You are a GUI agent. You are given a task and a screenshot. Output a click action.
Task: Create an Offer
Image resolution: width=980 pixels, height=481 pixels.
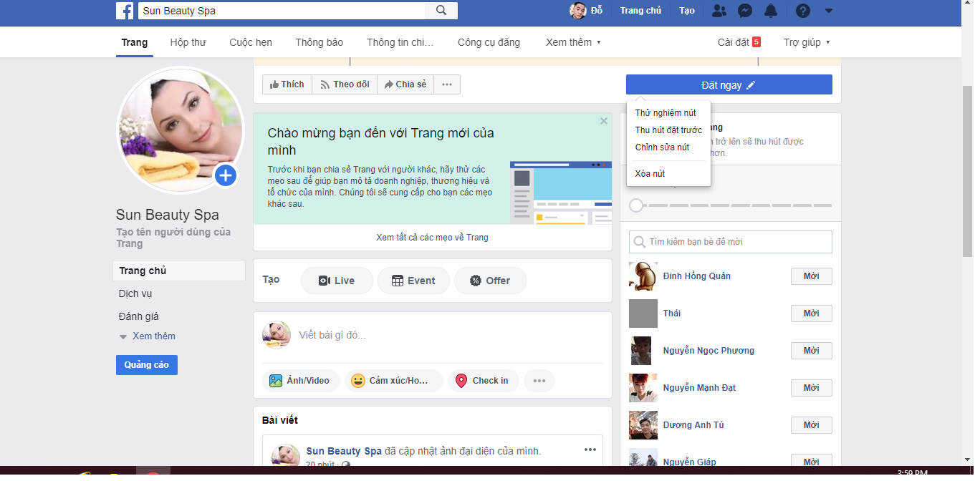coord(490,281)
